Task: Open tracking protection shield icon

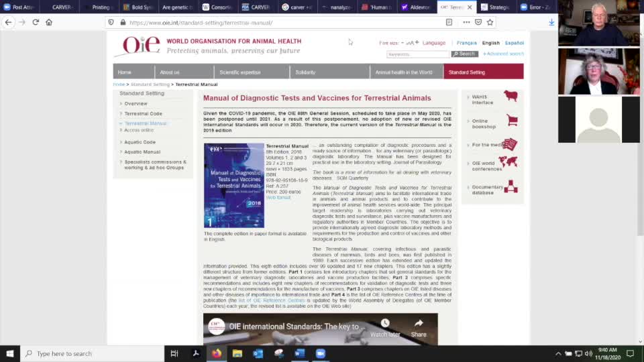Action: (x=111, y=23)
